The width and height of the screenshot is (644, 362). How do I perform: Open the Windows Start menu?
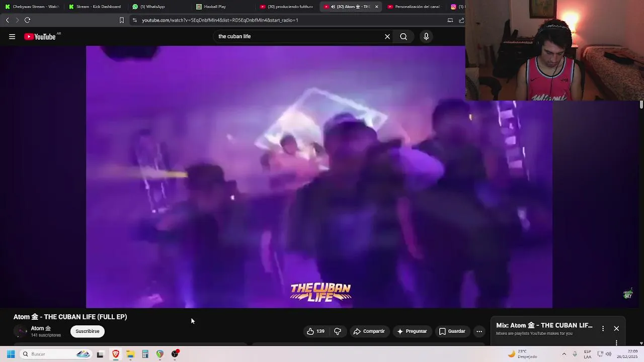(x=11, y=354)
